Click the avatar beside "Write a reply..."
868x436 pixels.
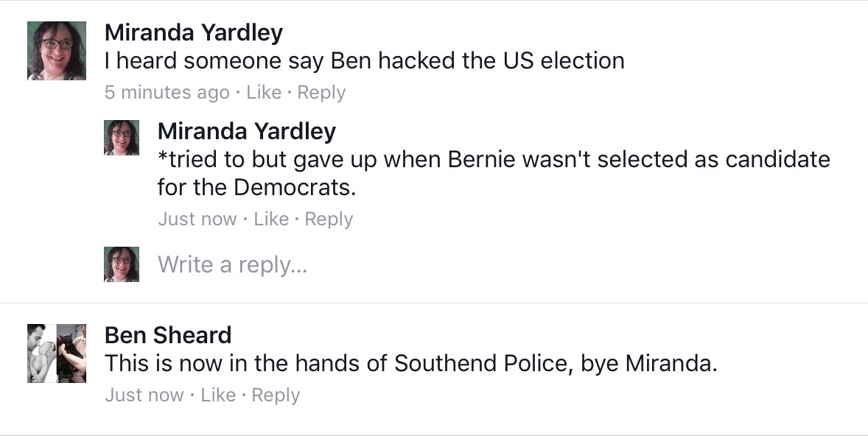tap(122, 264)
